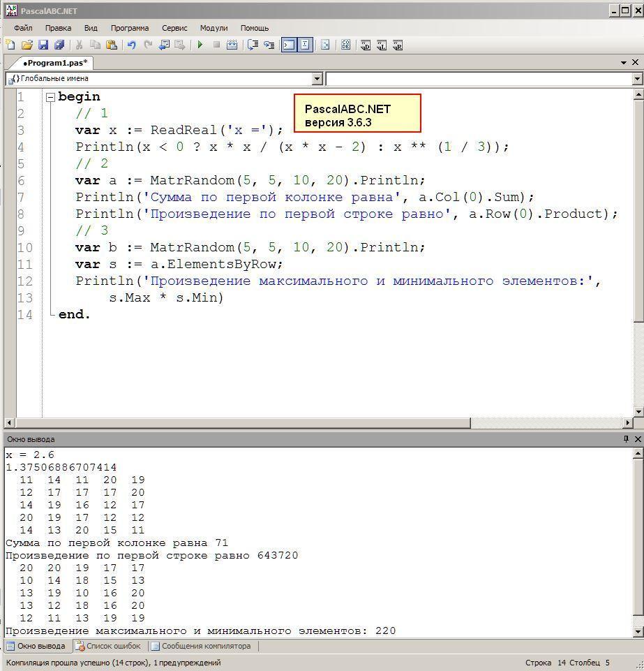
Task: Collapse the begin block in code editor
Action: tap(50, 97)
